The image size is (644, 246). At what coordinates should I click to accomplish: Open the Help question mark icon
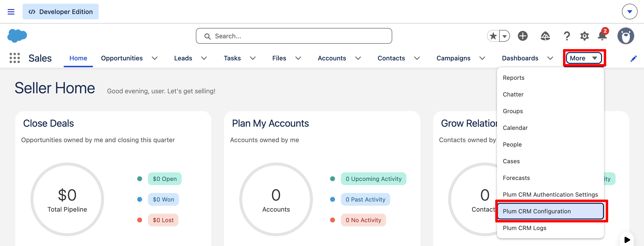pos(567,36)
